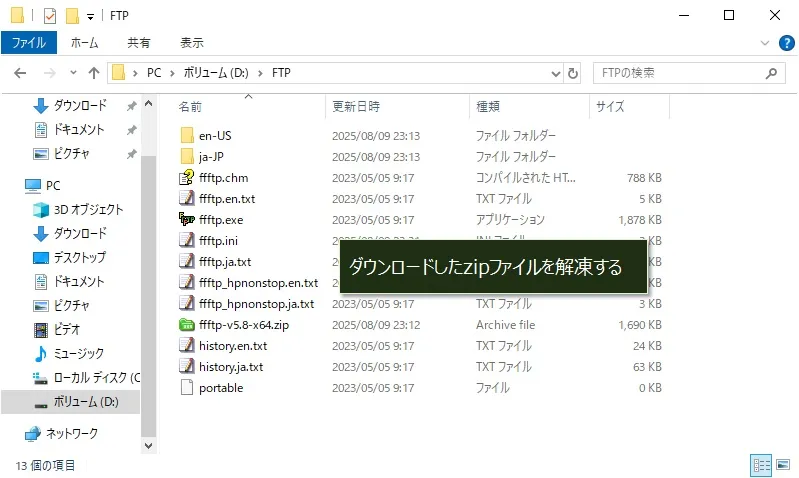Select ffftp_hpnonstop.en.txt file name
Viewport: 799px width, 478px height.
pos(258,283)
